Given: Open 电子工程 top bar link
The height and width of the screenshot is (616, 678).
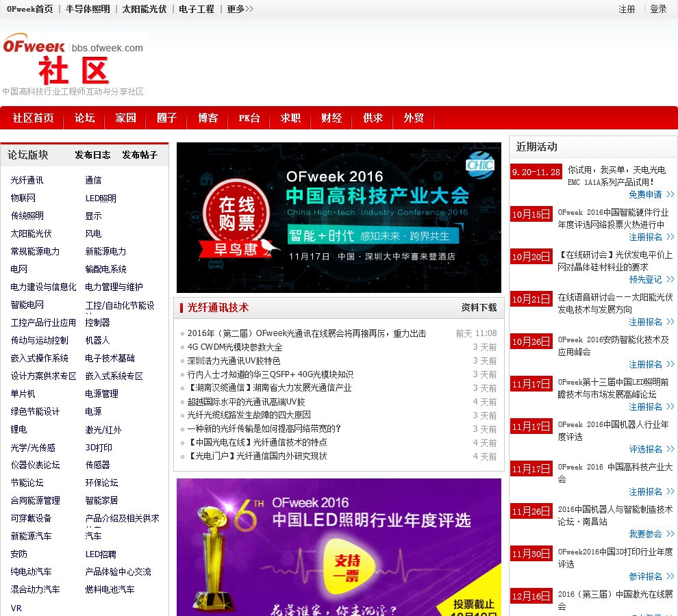Looking at the screenshot, I should (x=197, y=9).
